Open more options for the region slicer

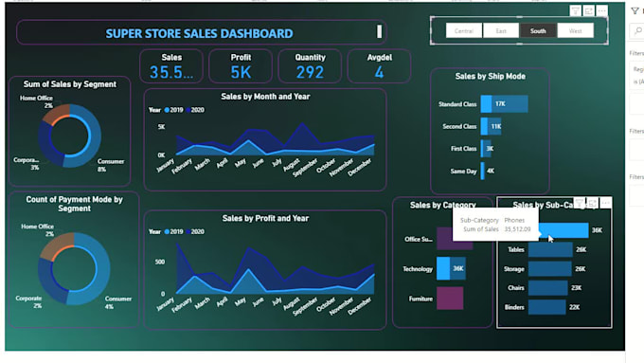click(601, 11)
